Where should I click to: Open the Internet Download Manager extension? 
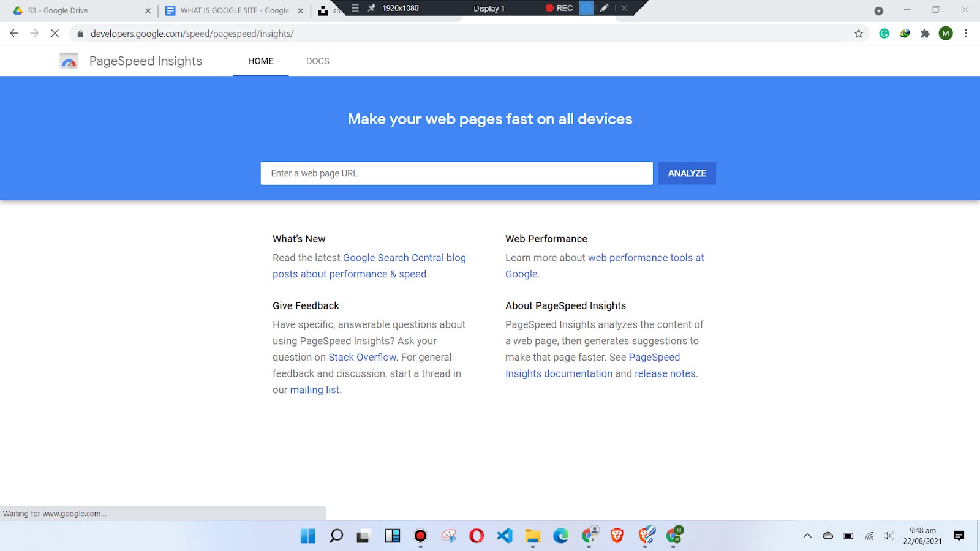coord(905,34)
